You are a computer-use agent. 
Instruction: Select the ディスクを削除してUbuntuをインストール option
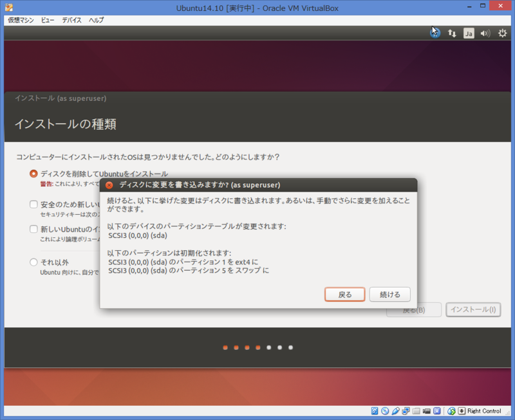[34, 174]
